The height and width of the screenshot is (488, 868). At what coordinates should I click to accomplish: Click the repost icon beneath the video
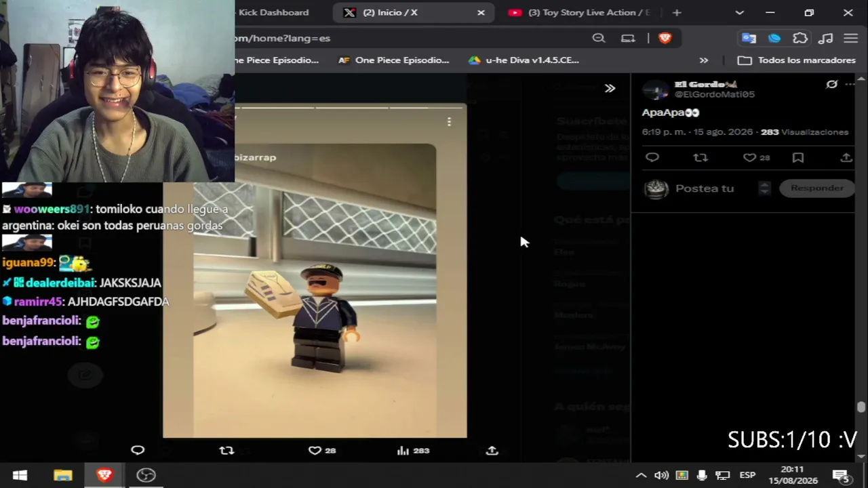pyautogui.click(x=226, y=450)
